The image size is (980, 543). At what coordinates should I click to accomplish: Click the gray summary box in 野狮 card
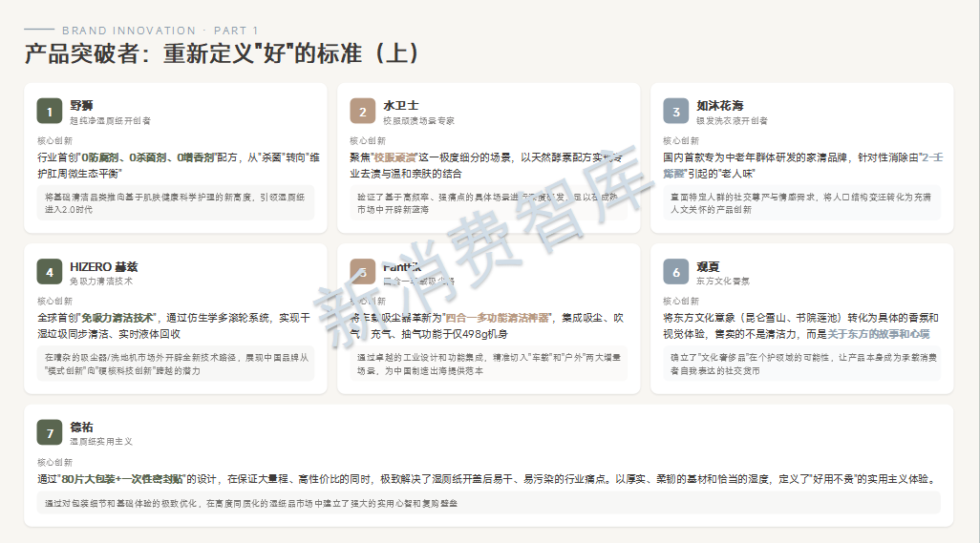tap(168, 202)
